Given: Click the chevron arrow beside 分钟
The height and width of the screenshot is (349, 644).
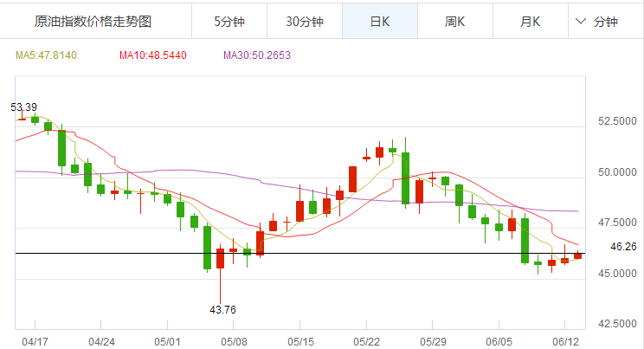Looking at the screenshot, I should [580, 21].
